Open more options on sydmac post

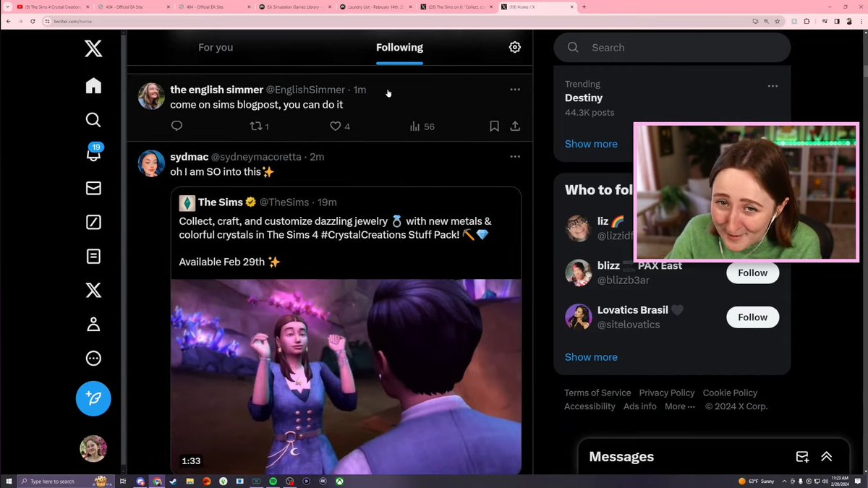pyautogui.click(x=515, y=157)
